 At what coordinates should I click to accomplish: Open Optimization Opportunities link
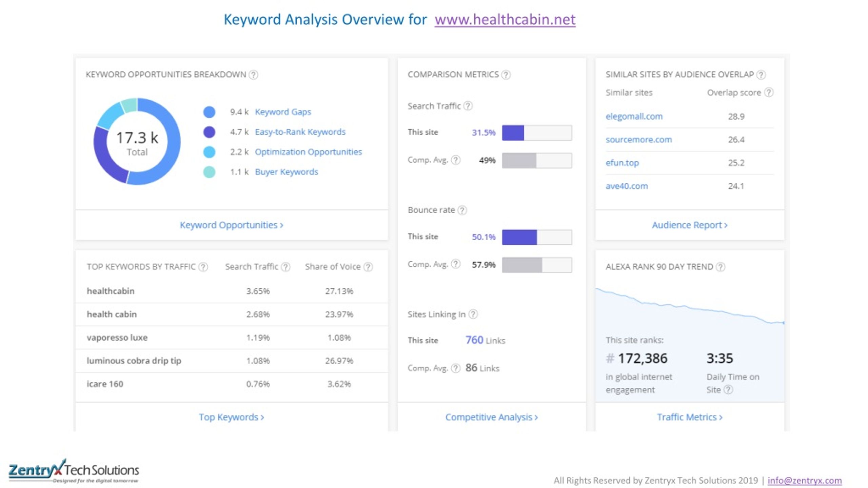click(x=308, y=152)
